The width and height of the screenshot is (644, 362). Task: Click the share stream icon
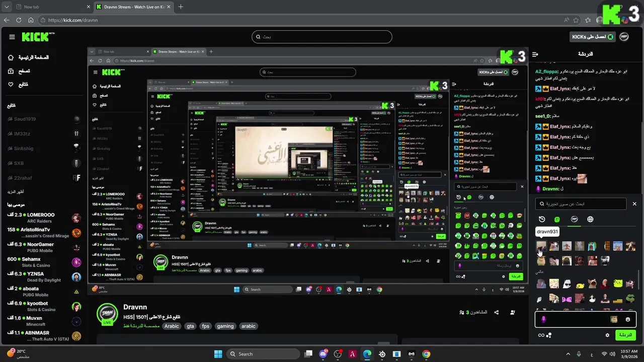[x=496, y=312]
